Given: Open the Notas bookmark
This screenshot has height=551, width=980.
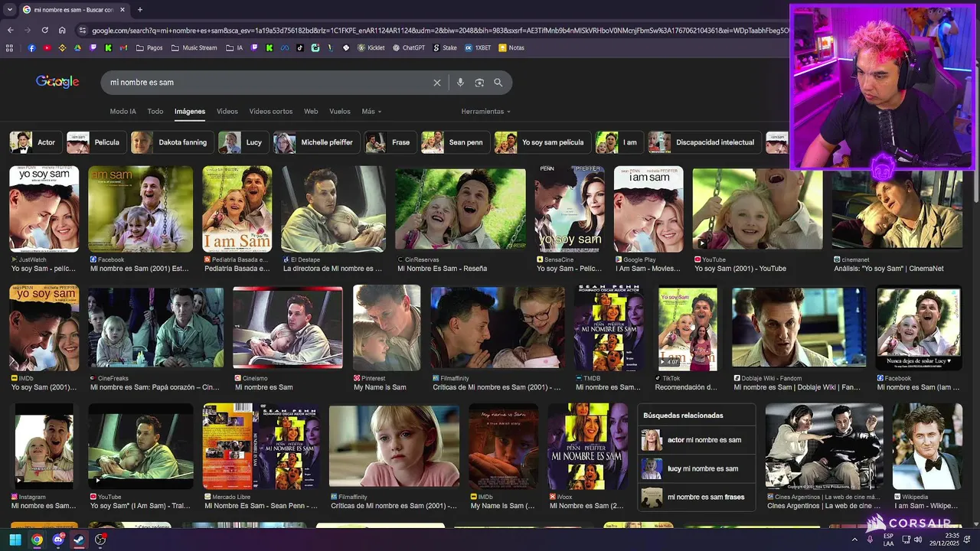Looking at the screenshot, I should coord(511,47).
